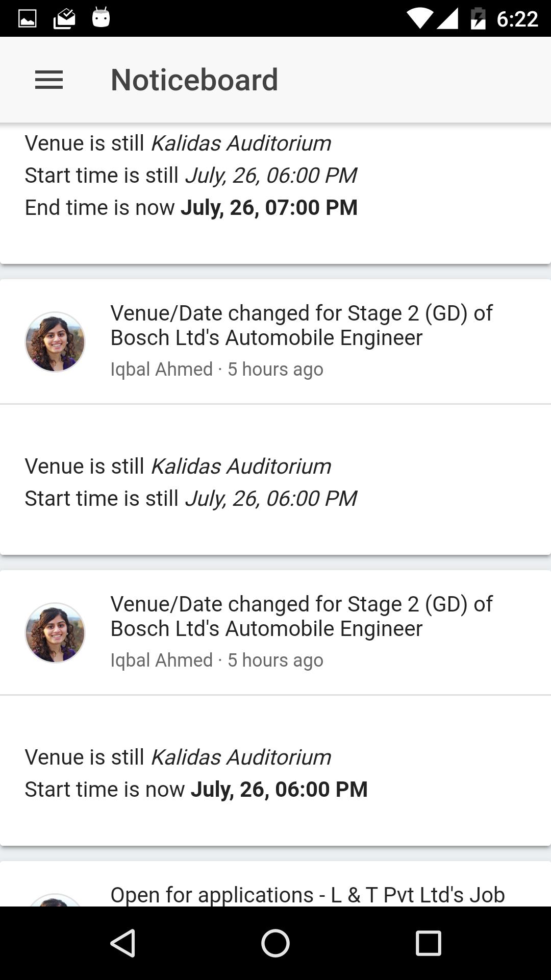The image size is (551, 980).
Task: Open the L & T Pvt Ltd applications notice
Action: [x=308, y=895]
